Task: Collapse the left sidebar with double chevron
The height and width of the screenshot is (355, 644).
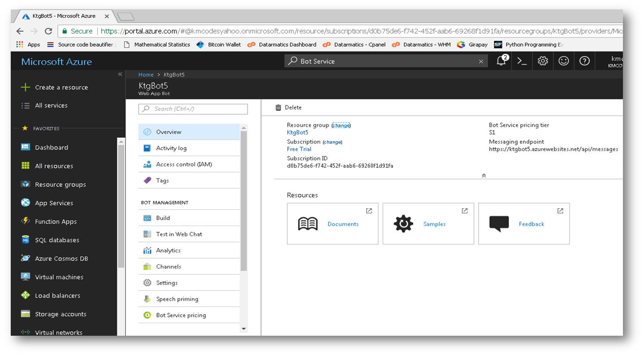Action: tap(120, 74)
